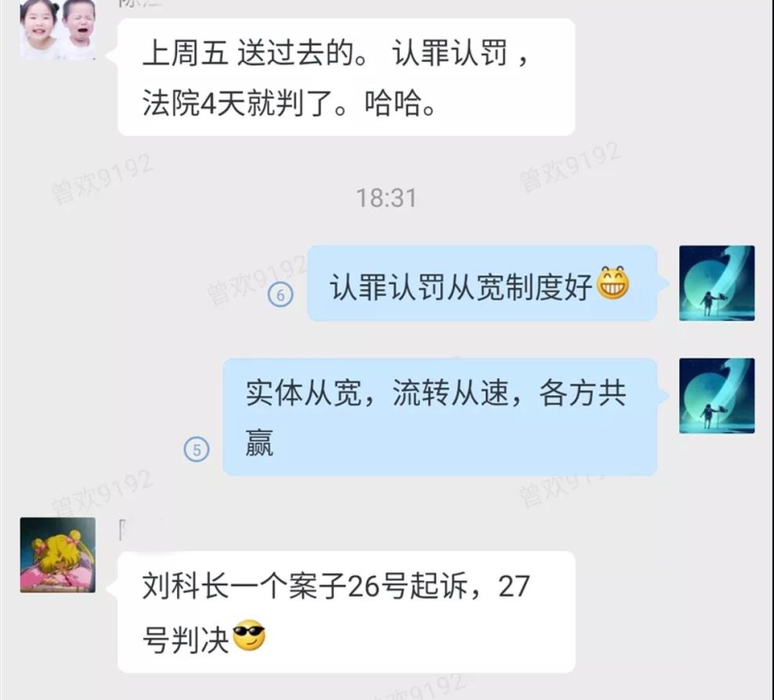
Task: Tap the word 赢 in blue bubble
Action: point(259,443)
